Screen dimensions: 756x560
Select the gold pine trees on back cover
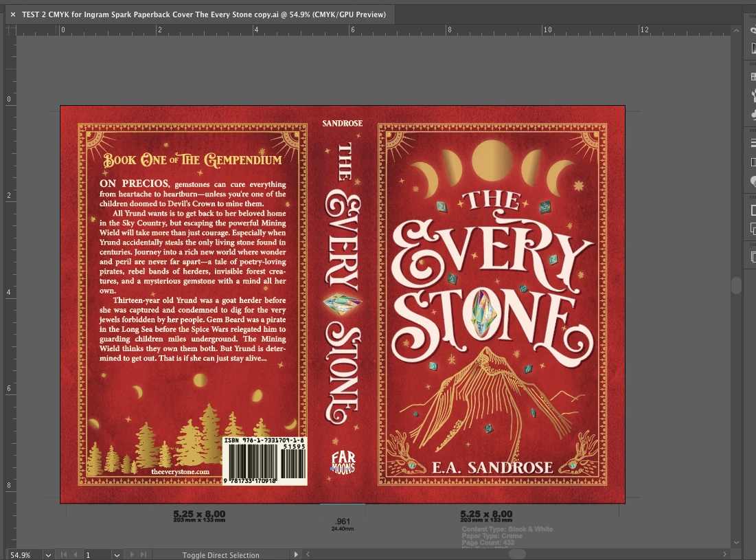coord(179,440)
